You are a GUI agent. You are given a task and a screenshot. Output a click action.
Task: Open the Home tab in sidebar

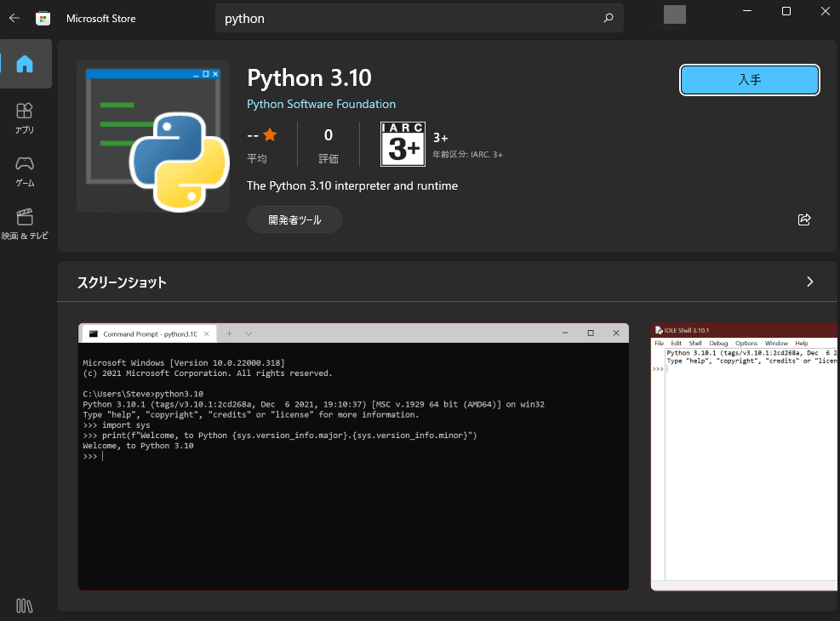25,64
